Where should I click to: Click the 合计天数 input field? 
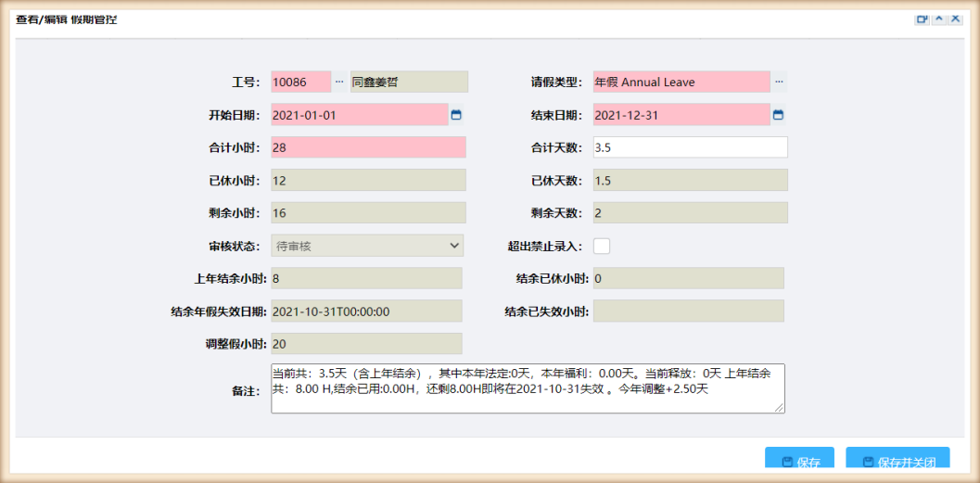(x=690, y=147)
